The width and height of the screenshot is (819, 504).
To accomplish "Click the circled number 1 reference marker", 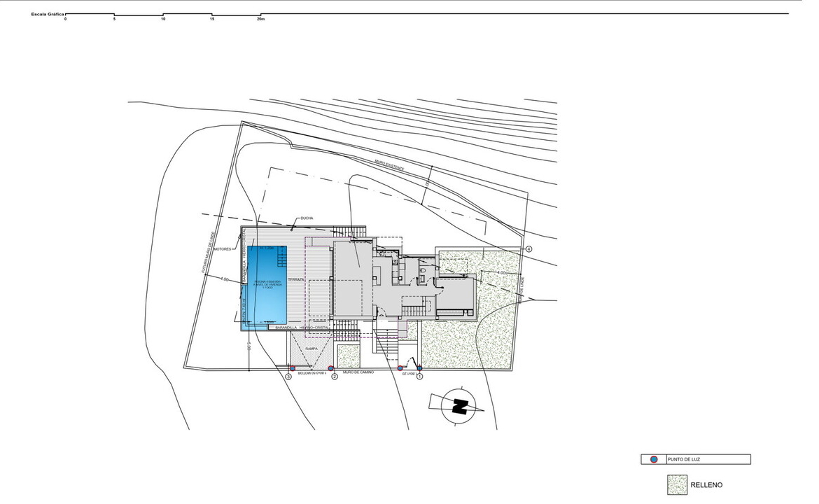I will coord(420,377).
